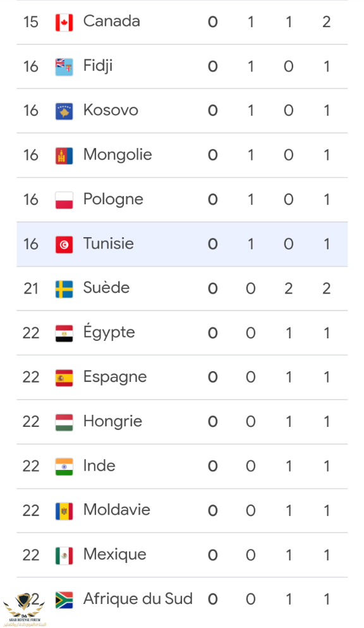This screenshot has height=628, width=364.
Task: Click rank number 21 beside Suède
Action: pos(31,289)
